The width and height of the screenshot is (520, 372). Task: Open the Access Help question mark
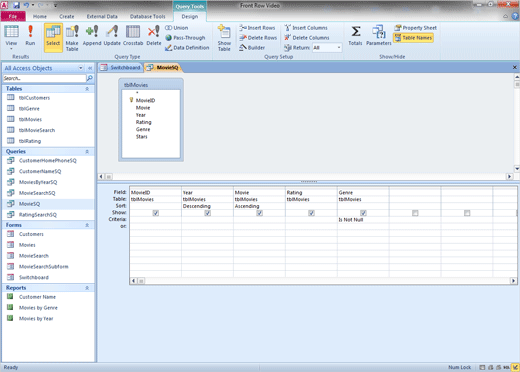click(516, 16)
